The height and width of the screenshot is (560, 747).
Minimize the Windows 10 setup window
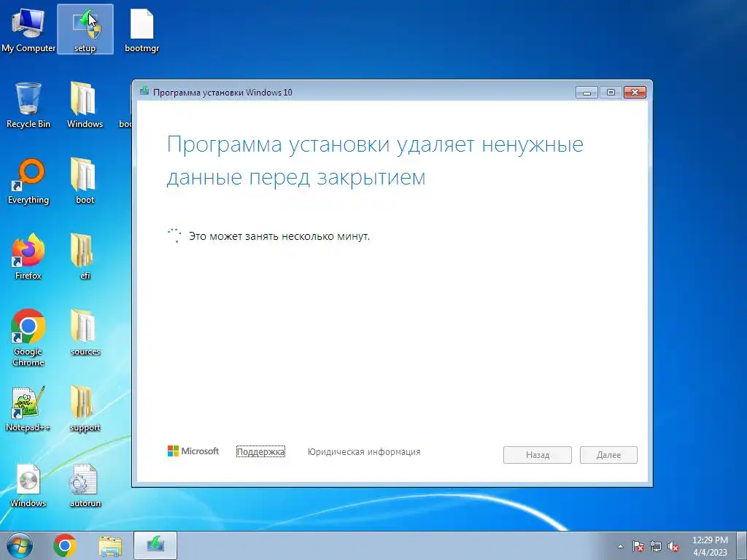pyautogui.click(x=587, y=93)
